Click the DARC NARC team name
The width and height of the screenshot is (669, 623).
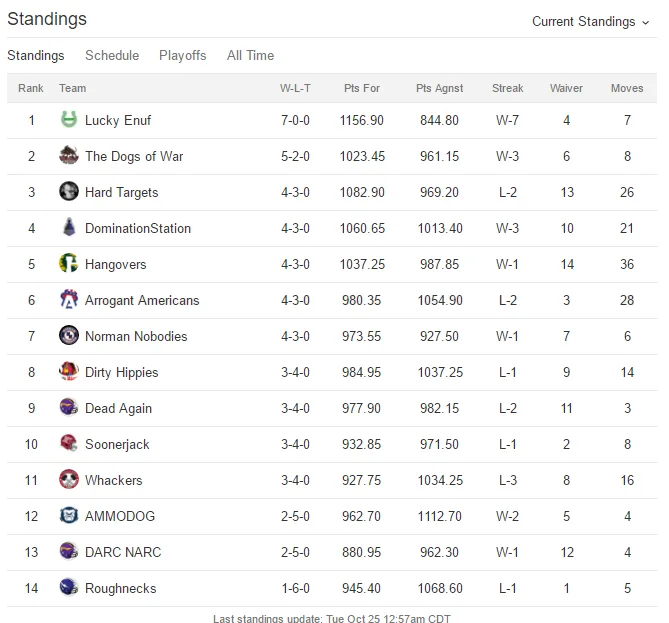point(123,553)
